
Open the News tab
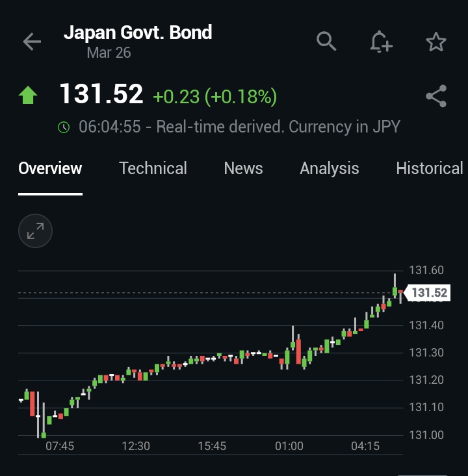coord(243,168)
